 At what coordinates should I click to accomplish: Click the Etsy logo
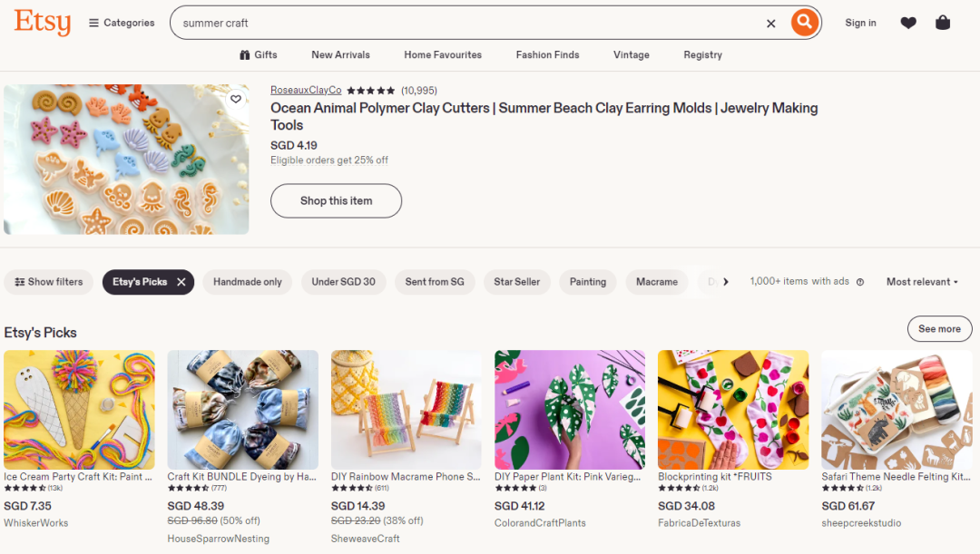tap(42, 22)
